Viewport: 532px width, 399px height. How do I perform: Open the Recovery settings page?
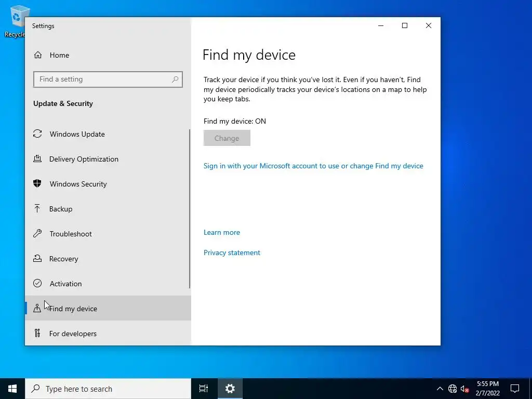tap(108, 259)
